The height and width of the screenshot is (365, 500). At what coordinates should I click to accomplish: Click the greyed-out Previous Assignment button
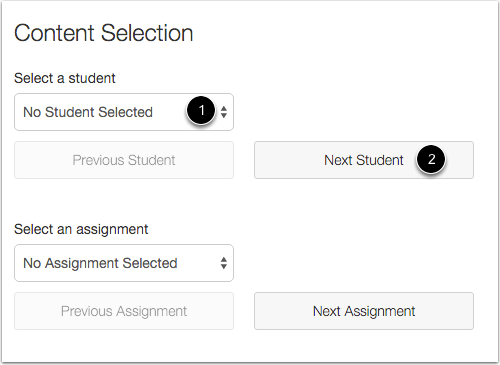(x=124, y=311)
